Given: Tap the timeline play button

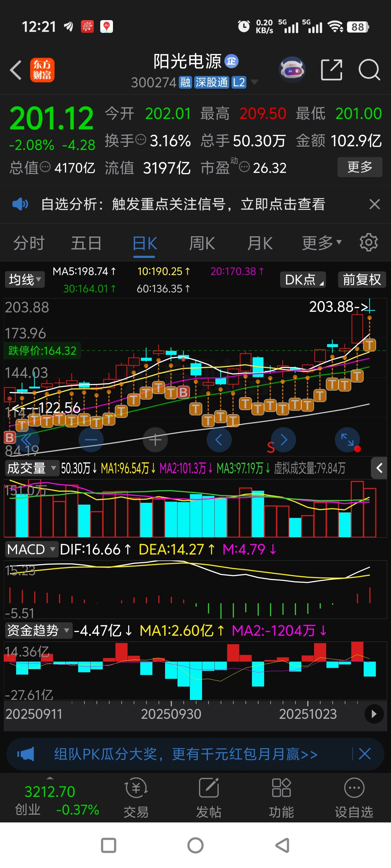Looking at the screenshot, I should (374, 714).
